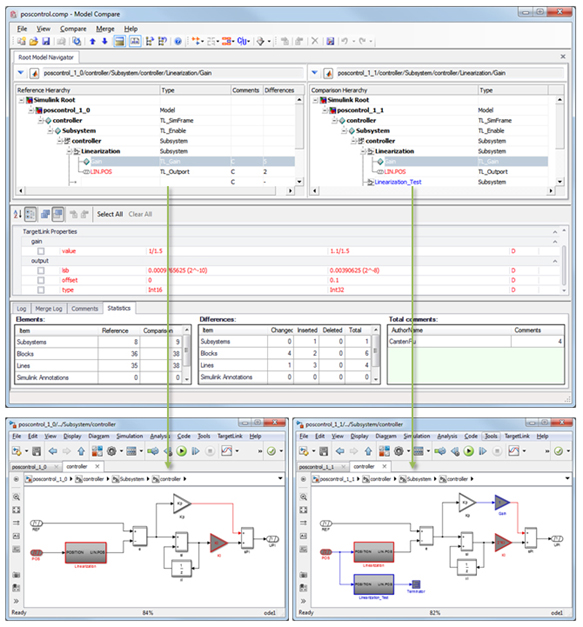Click the Save disk icon in Model Compare toolbar
Screen dimensions: 583x627
[46, 41]
